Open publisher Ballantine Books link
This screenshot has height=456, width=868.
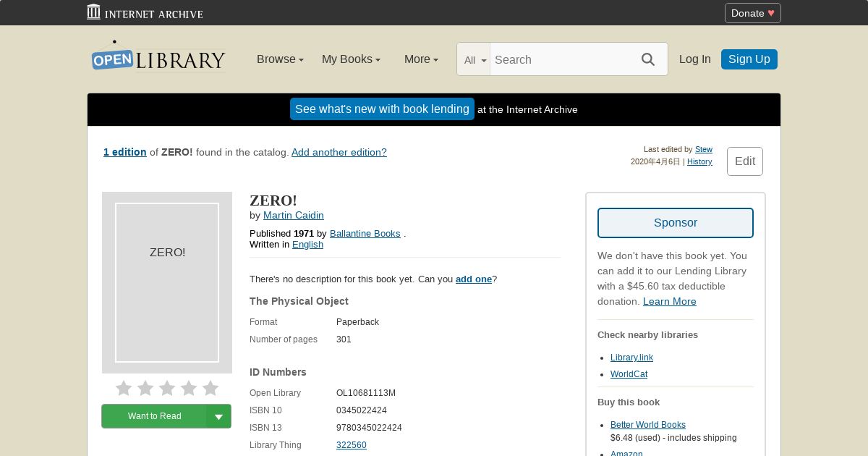pyautogui.click(x=365, y=233)
